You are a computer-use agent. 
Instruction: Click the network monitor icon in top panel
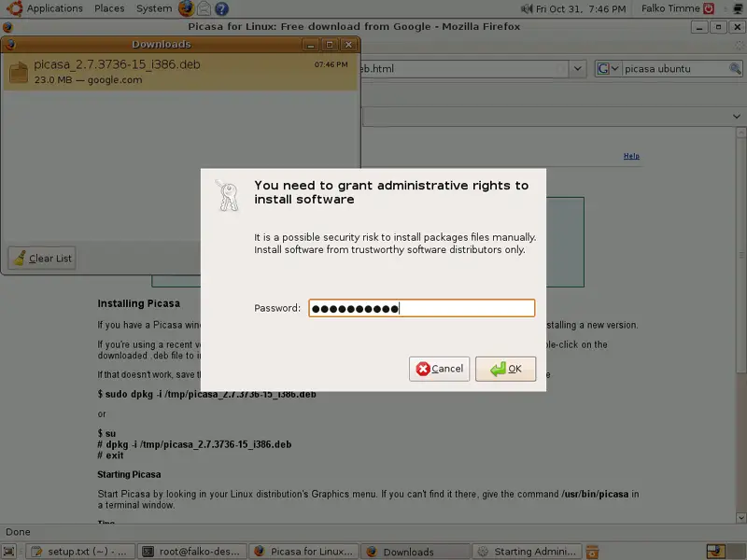tap(739, 8)
